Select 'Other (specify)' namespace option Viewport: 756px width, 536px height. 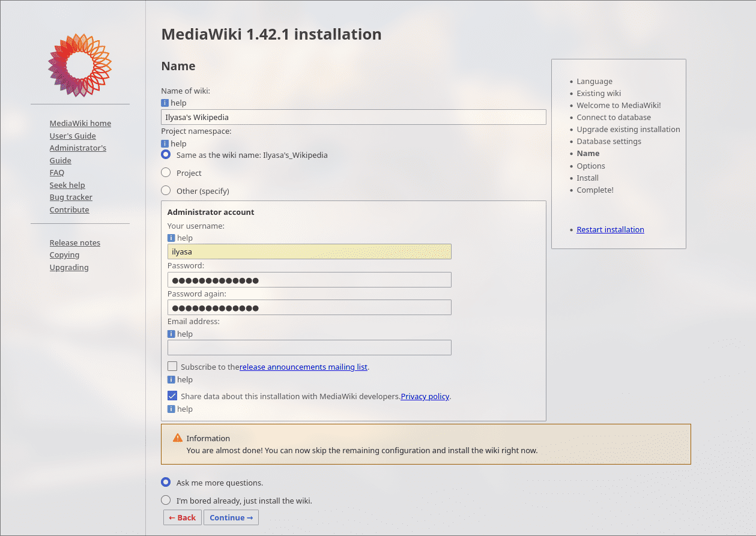tap(166, 190)
